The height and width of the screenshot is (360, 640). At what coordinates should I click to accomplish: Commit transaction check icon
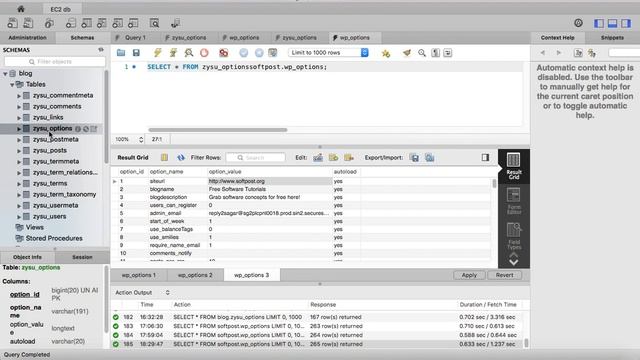click(x=244, y=53)
